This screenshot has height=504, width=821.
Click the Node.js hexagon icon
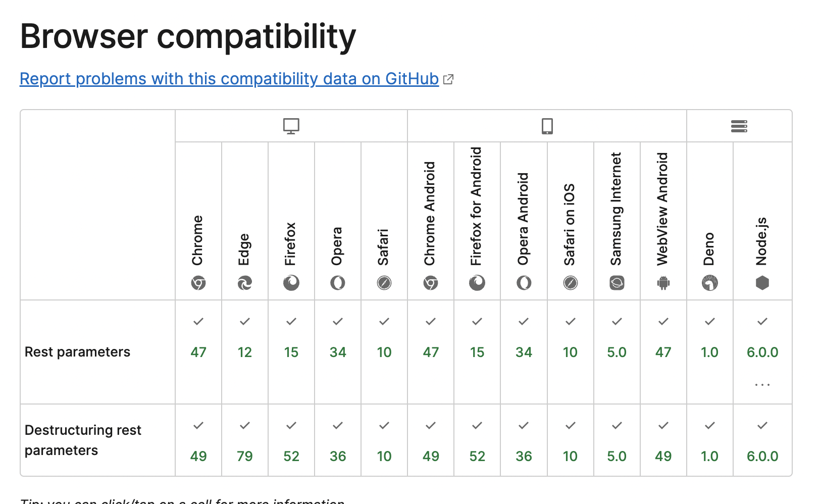(x=762, y=283)
